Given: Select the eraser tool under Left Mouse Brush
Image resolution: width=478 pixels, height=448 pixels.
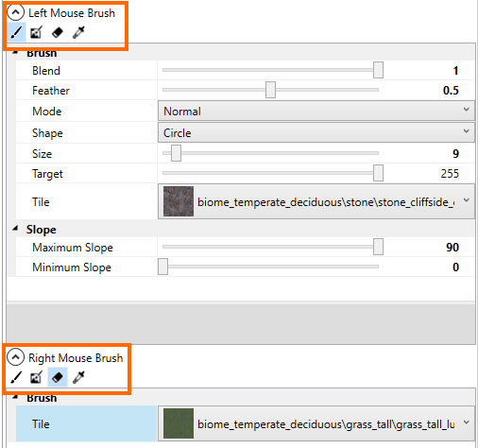Looking at the screenshot, I should [58, 32].
